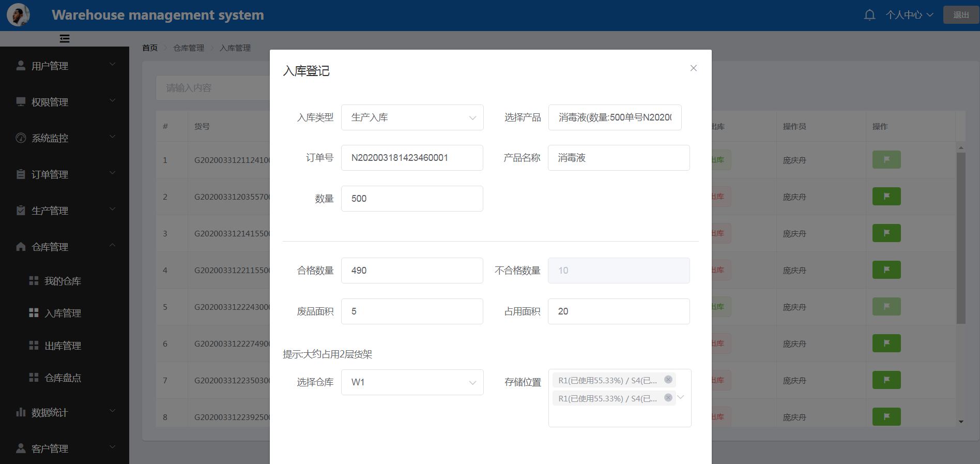Image resolution: width=980 pixels, height=464 pixels.
Task: Click the 请输入内容 search box
Action: pos(213,88)
